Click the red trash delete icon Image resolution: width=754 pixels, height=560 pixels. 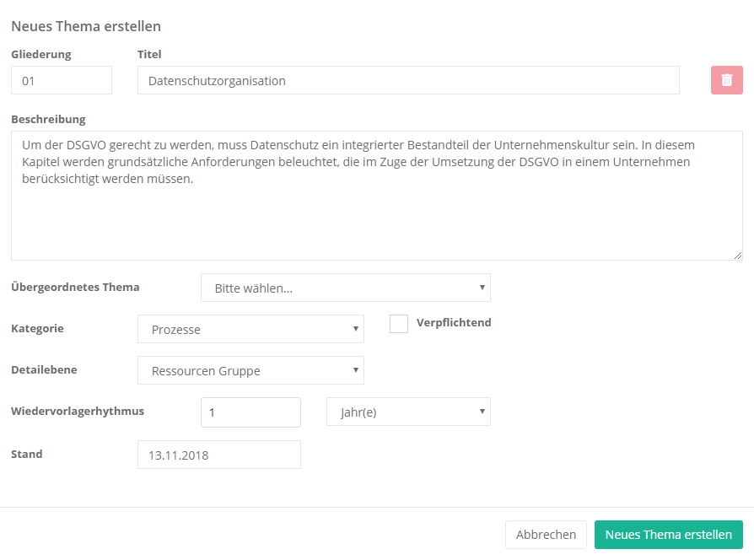coord(726,80)
